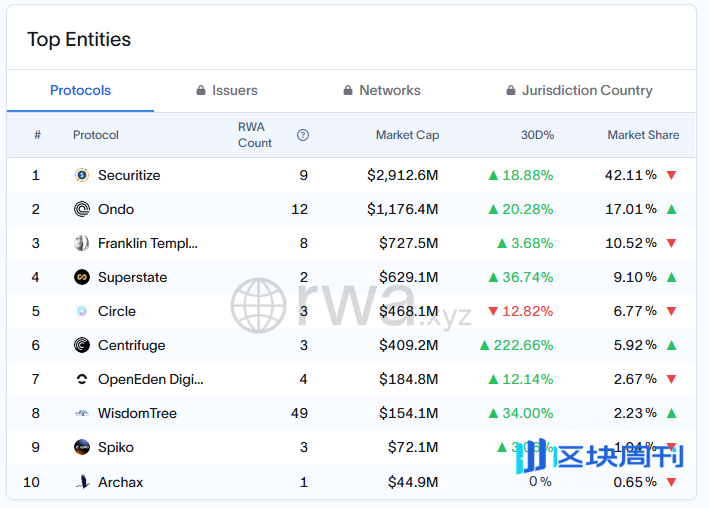Screen dimensions: 709x508
Task: Click the Securitize protocol logo icon
Action: point(82,175)
